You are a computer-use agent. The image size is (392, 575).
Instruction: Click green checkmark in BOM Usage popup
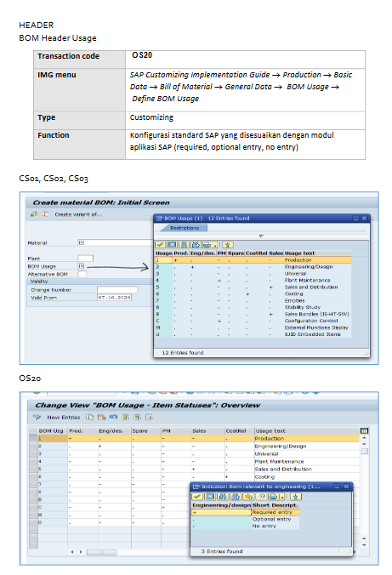point(160,245)
